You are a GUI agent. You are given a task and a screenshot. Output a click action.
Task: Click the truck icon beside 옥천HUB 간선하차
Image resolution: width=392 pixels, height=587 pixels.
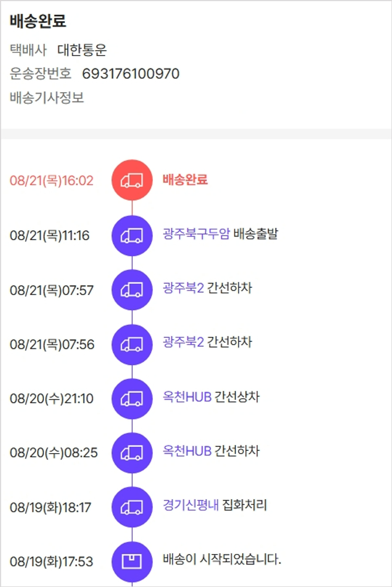point(132,453)
